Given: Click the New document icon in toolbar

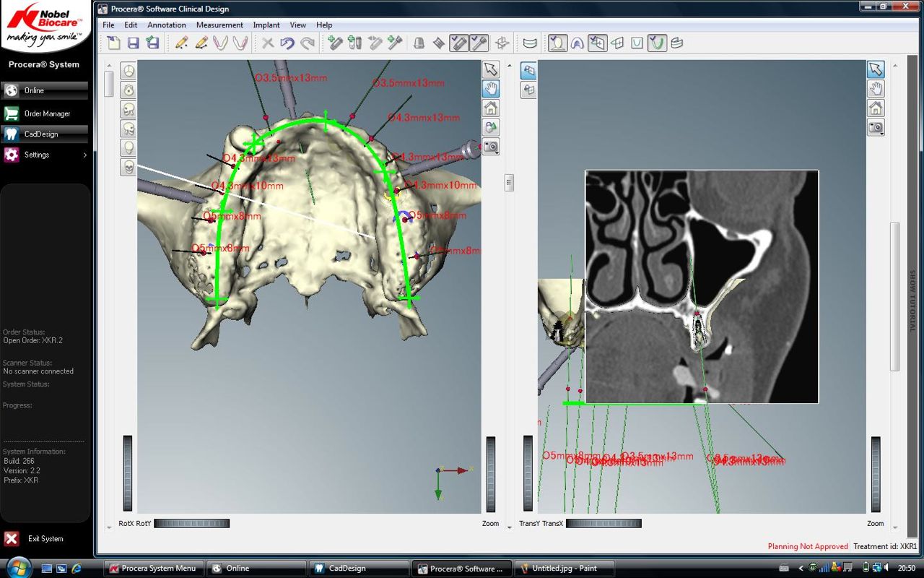Looking at the screenshot, I should (x=114, y=43).
